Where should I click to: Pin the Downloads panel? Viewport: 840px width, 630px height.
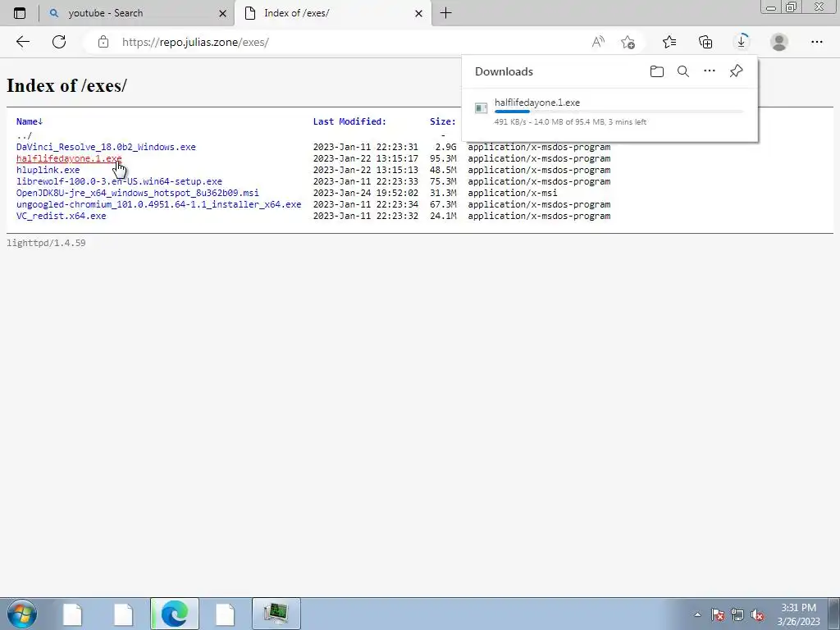[736, 71]
